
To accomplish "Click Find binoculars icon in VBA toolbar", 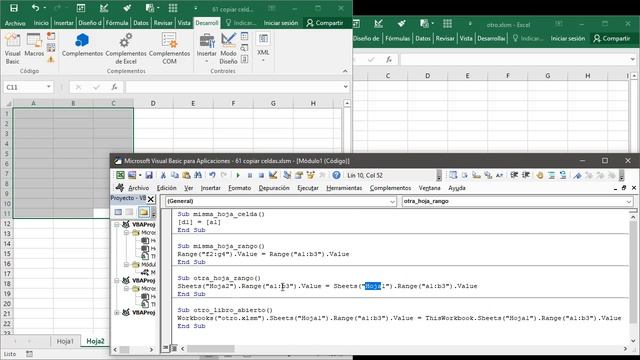I will pos(198,175).
